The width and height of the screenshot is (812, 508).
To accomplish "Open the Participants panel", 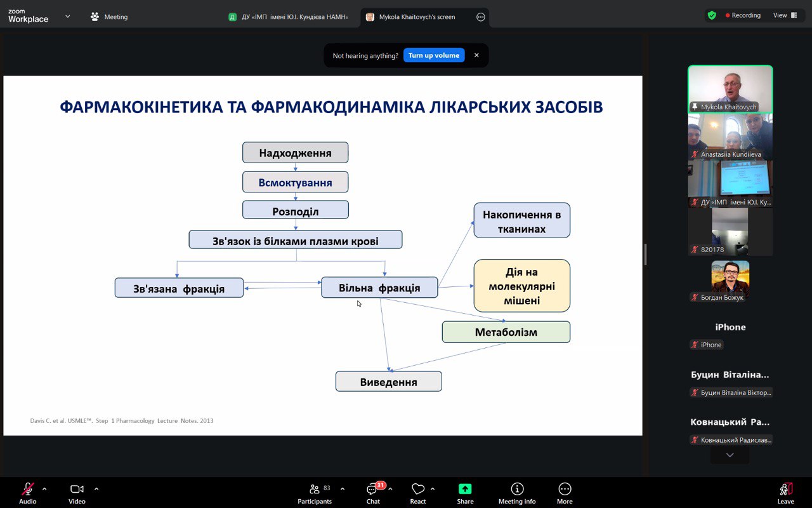I will pos(315,489).
